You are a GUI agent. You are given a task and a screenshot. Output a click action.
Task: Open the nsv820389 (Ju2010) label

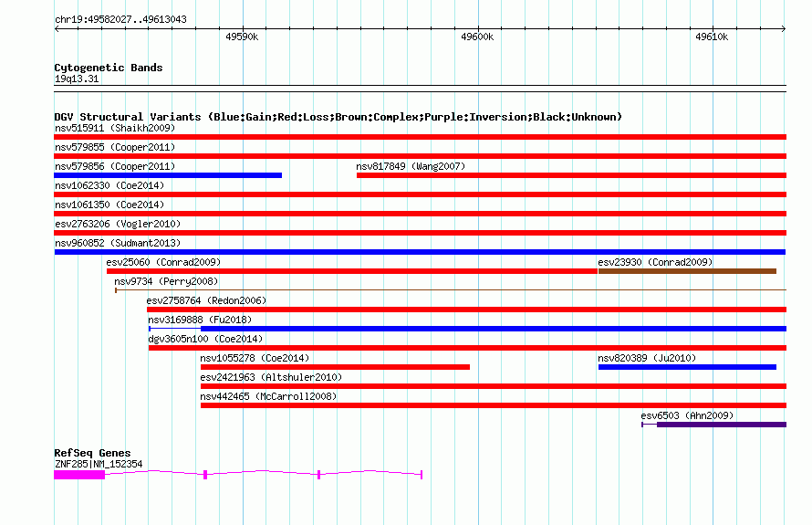[x=647, y=358]
